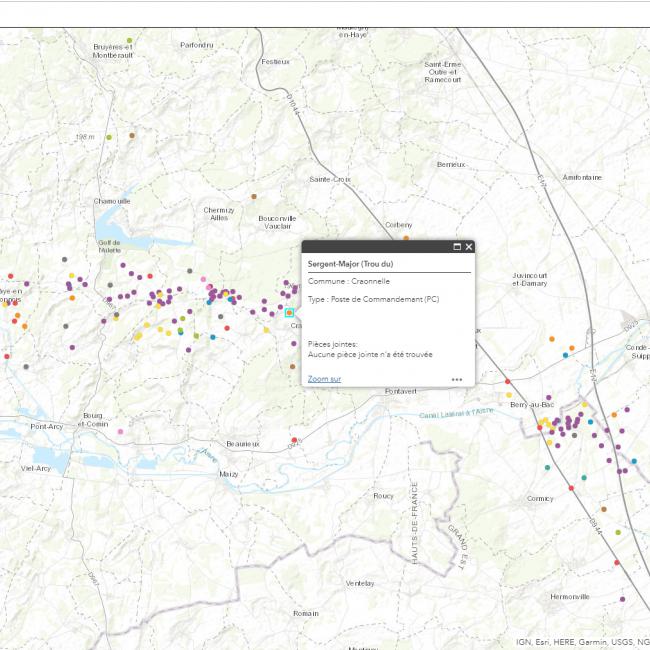Image resolution: width=650 pixels, height=650 pixels.
Task: Click teal marker northwest of Cormicy
Action: coord(547,467)
